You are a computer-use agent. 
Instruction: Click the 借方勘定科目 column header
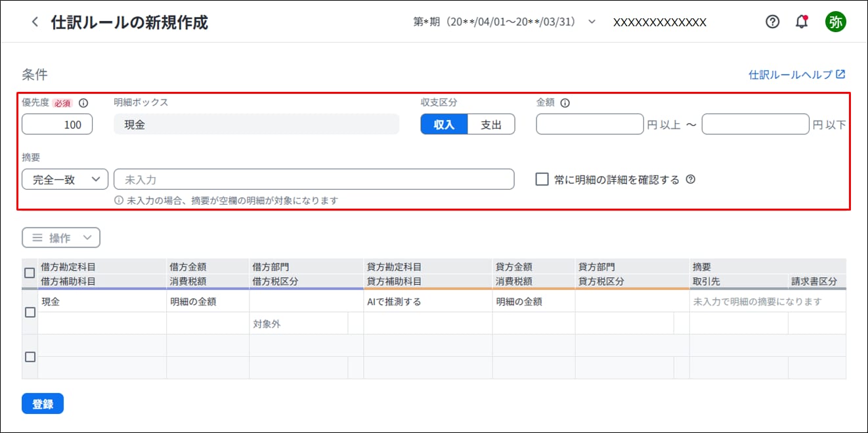click(x=102, y=267)
